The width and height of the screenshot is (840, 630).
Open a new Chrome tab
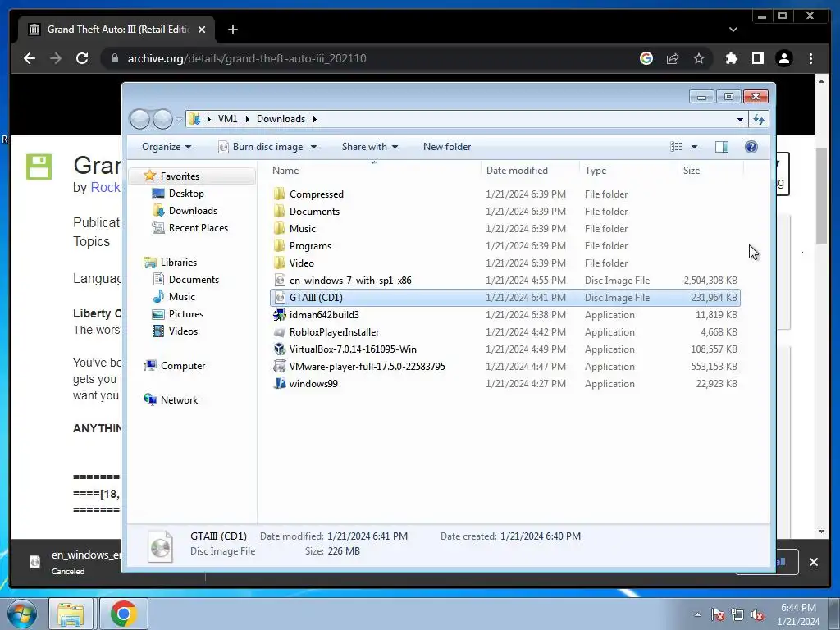pyautogui.click(x=232, y=30)
